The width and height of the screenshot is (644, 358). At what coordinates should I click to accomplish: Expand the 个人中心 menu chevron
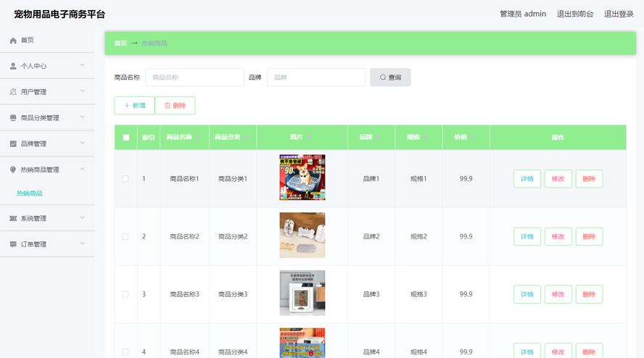pyautogui.click(x=82, y=65)
